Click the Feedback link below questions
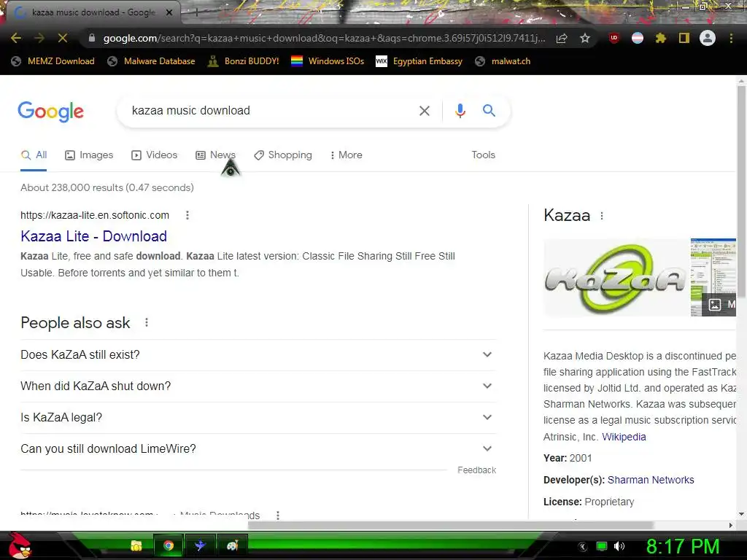The width and height of the screenshot is (747, 560). click(x=476, y=470)
